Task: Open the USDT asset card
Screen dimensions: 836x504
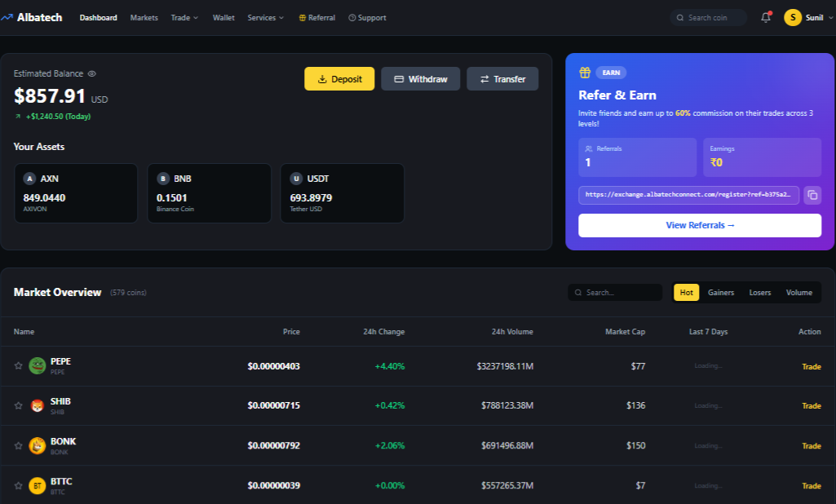Action: 343,193
